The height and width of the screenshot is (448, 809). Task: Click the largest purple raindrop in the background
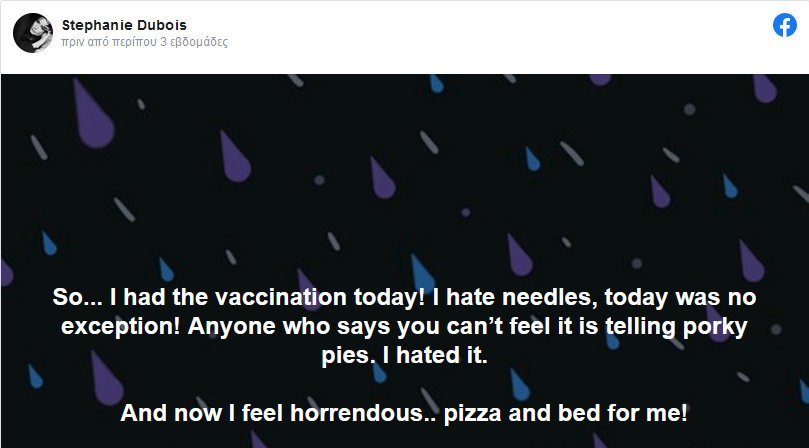tap(93, 114)
